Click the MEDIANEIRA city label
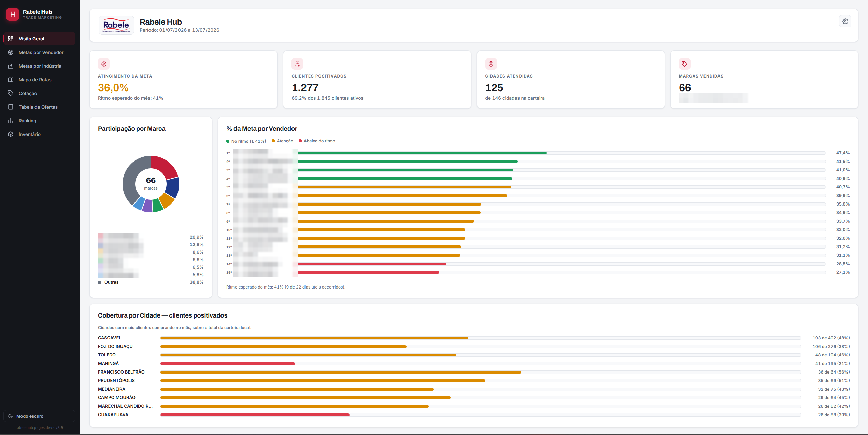The height and width of the screenshot is (435, 868). [112, 389]
